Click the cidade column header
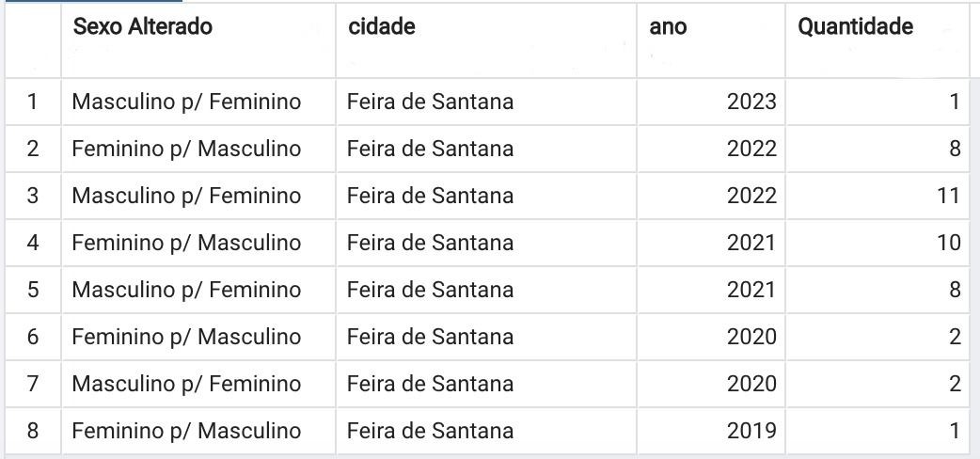 pos(486,40)
